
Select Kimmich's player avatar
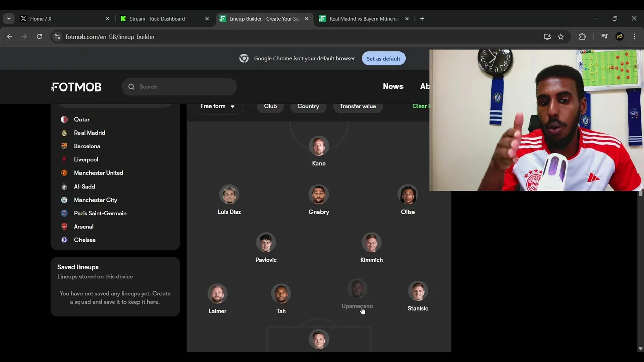click(371, 243)
